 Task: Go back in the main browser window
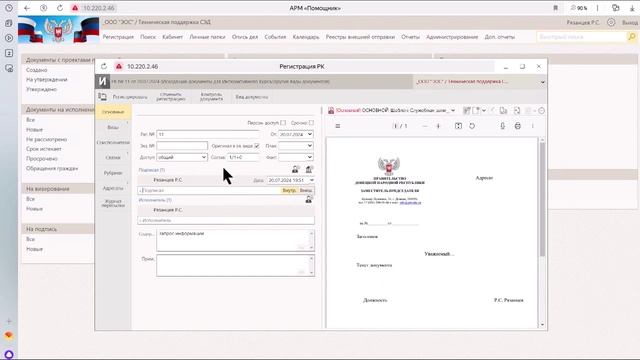click(x=27, y=8)
